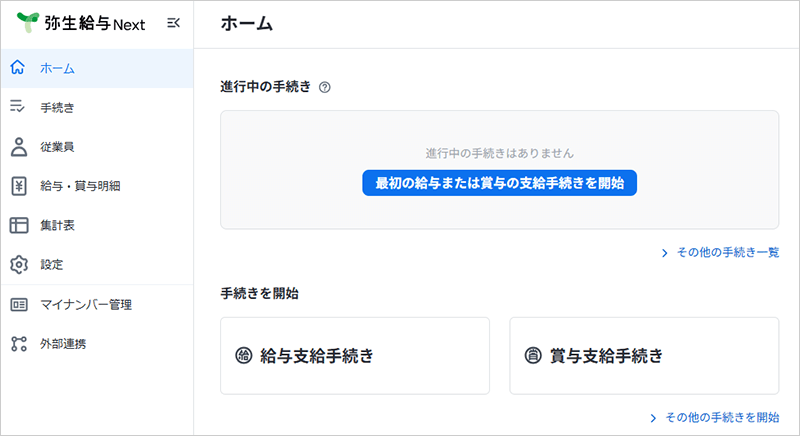This screenshot has width=800, height=436.
Task: Click the chevron beside その他の手続き一覧
Action: (665, 253)
